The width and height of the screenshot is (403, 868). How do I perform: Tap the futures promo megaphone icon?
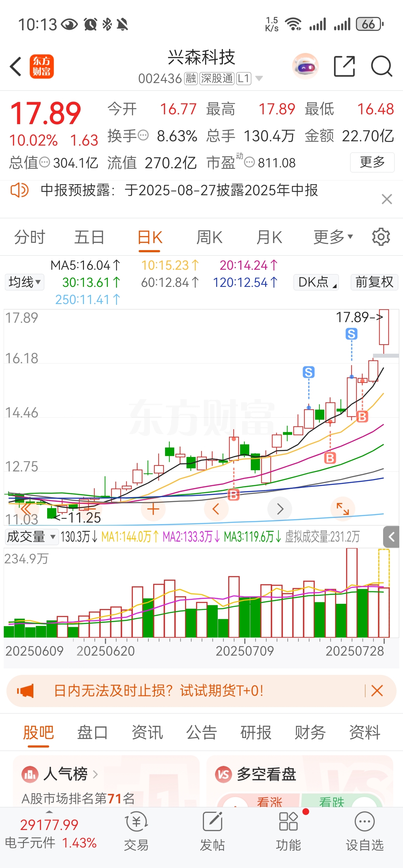tap(26, 691)
